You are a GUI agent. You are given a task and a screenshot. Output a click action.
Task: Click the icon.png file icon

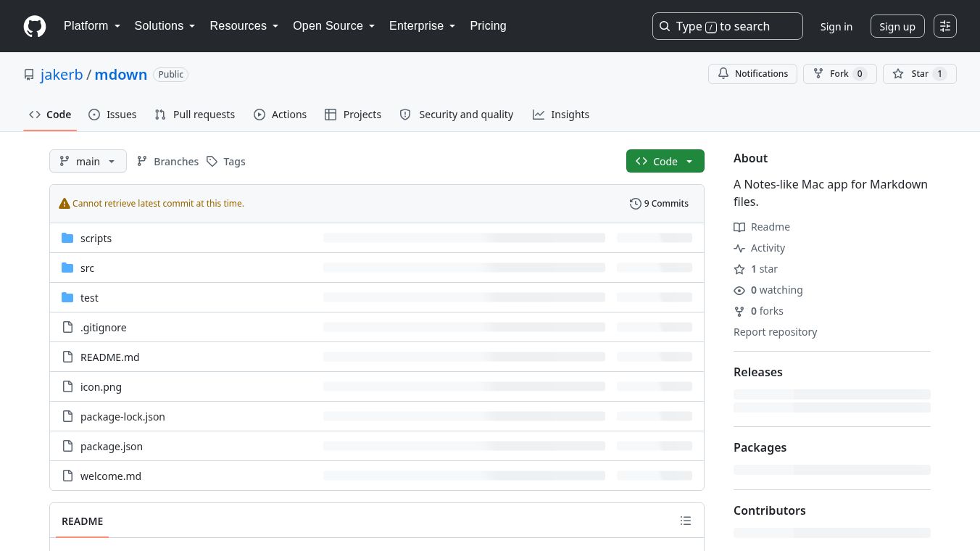[67, 386]
